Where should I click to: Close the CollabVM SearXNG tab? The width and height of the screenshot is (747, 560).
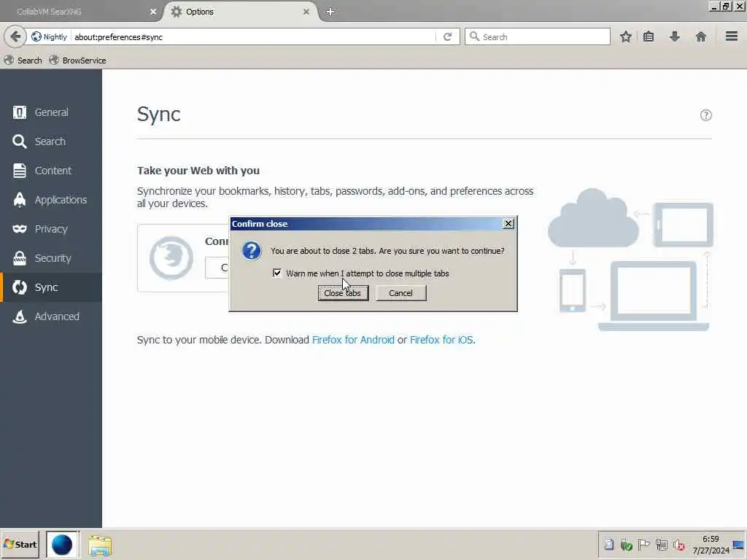pos(153,12)
